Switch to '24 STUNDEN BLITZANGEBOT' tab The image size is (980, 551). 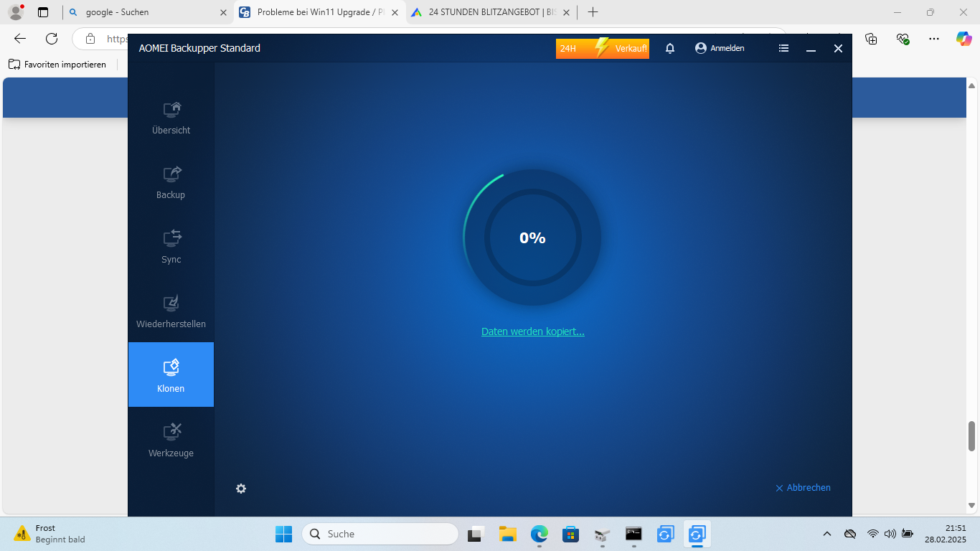tap(491, 12)
